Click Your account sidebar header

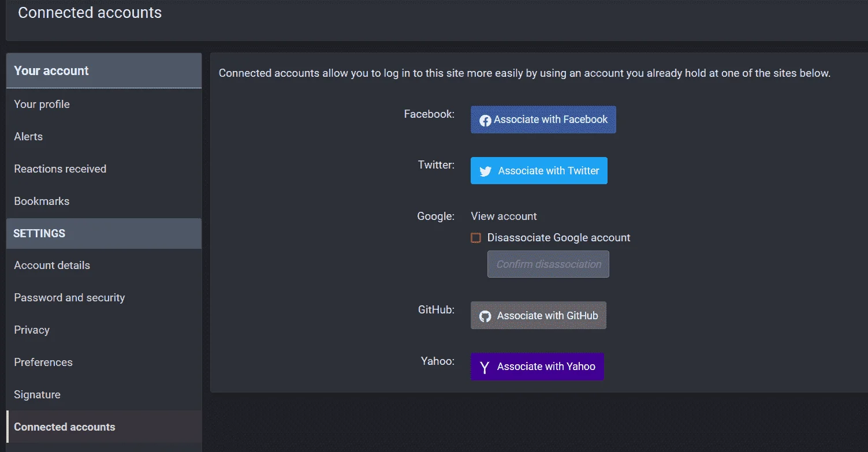point(104,71)
